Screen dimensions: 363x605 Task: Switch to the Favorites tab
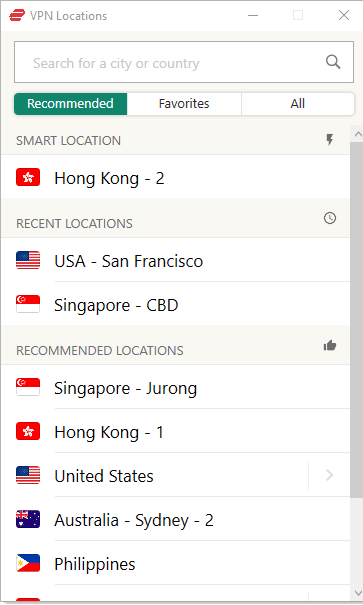tap(184, 104)
